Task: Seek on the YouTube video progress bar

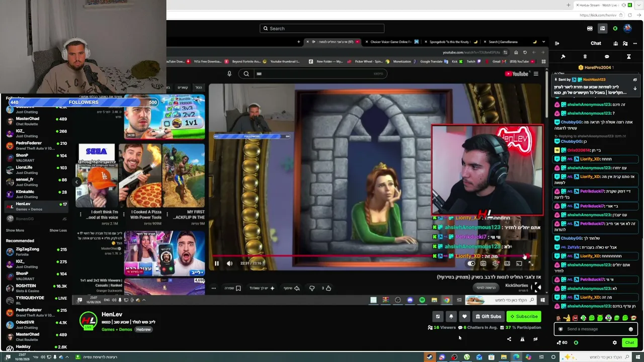Action: pos(375,256)
